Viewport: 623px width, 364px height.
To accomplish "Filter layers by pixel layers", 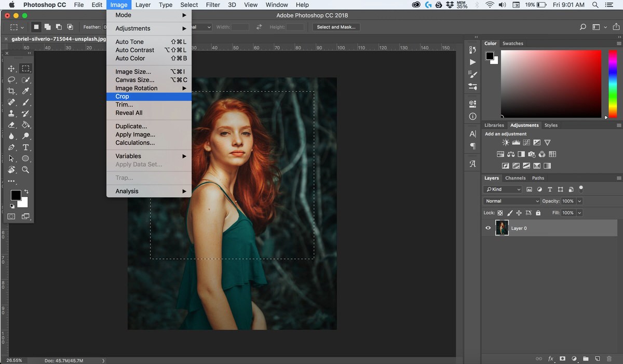I will click(529, 190).
